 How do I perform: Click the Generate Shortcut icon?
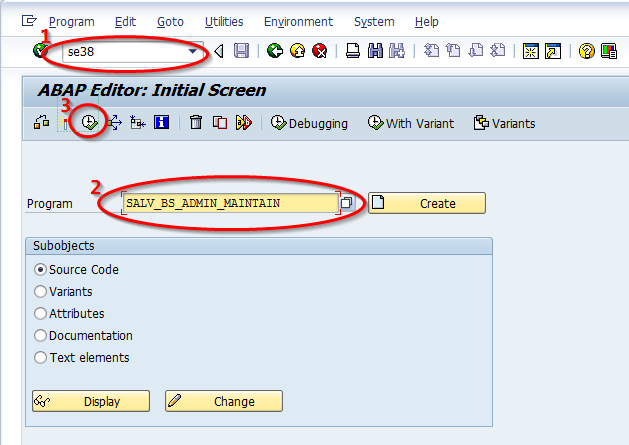tap(553, 51)
